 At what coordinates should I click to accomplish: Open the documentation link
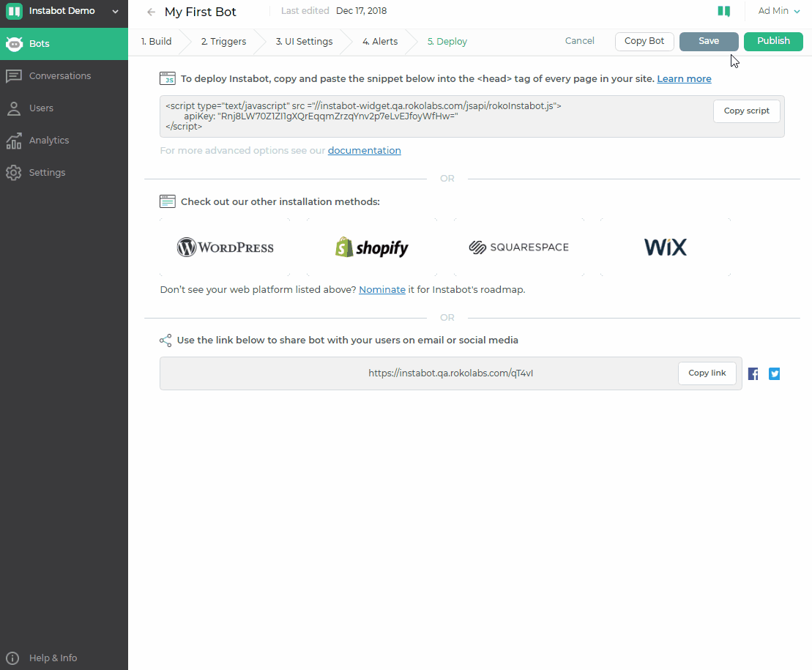point(364,151)
